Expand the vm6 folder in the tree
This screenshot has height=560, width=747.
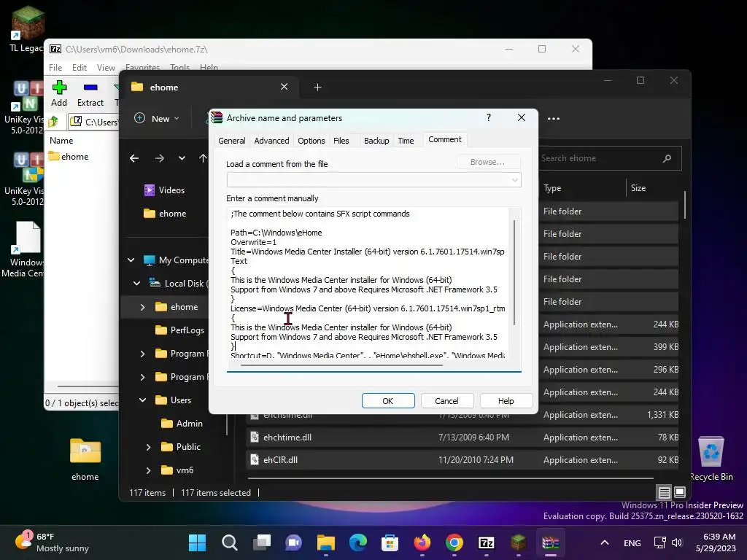click(x=148, y=470)
